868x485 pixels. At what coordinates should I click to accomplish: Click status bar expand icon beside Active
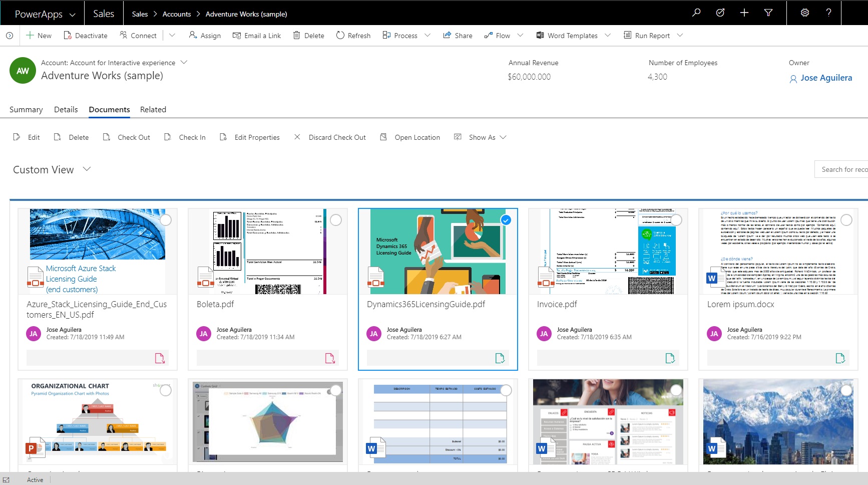pyautogui.click(x=6, y=480)
